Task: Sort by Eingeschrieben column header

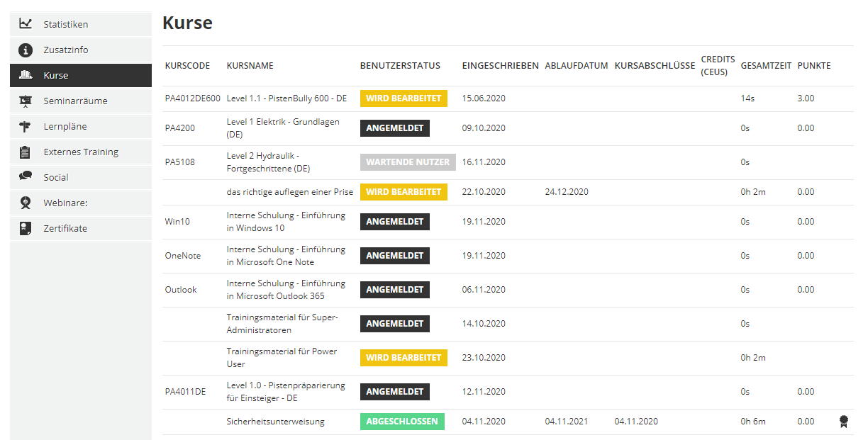Action: [x=500, y=66]
